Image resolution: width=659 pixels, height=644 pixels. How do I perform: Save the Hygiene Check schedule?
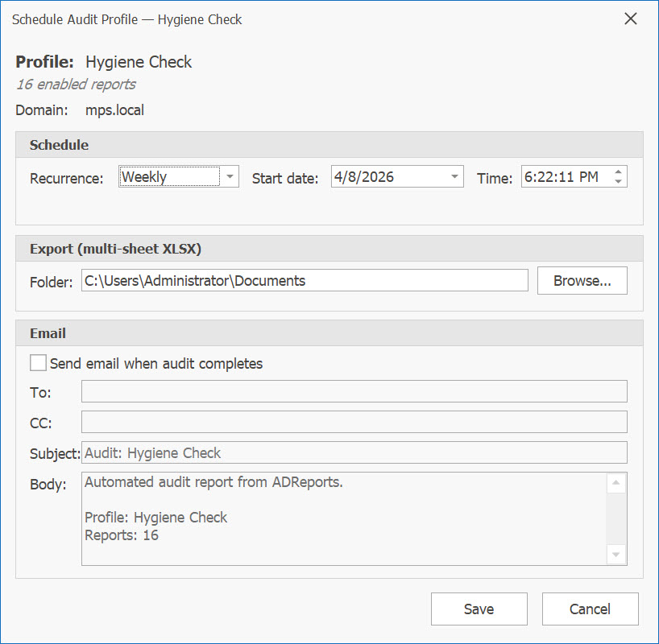(479, 609)
